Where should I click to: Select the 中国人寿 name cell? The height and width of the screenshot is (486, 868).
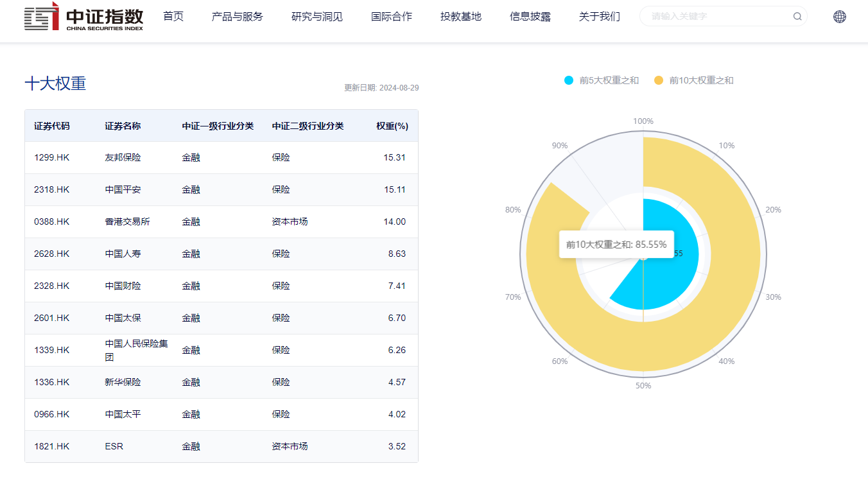123,254
